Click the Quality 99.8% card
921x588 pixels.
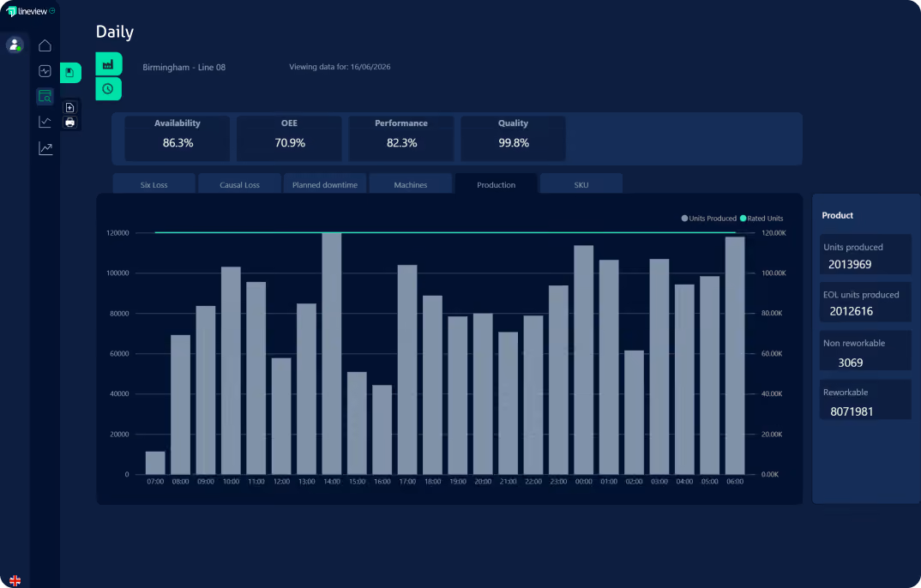pos(514,139)
